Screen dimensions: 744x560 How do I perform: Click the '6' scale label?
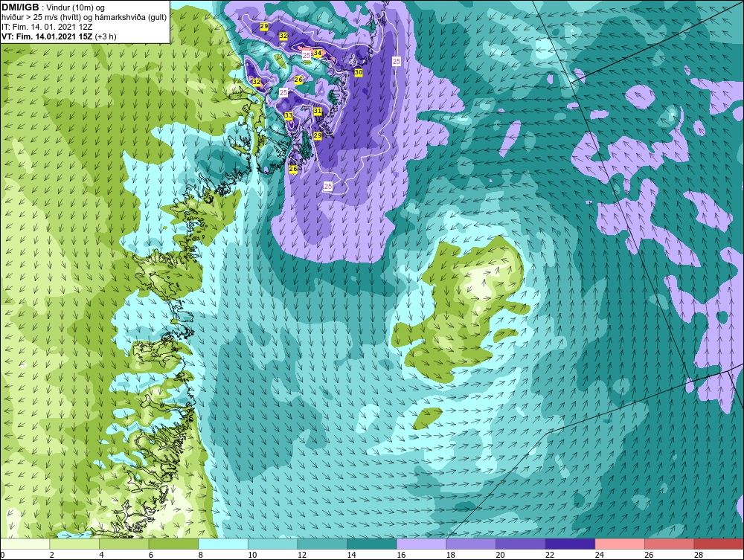[151, 555]
